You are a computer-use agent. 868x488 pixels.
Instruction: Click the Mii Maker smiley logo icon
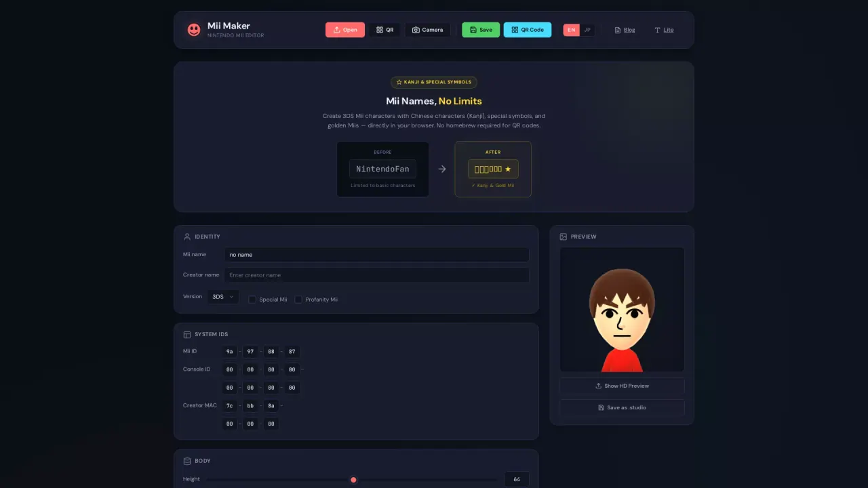[x=194, y=30]
